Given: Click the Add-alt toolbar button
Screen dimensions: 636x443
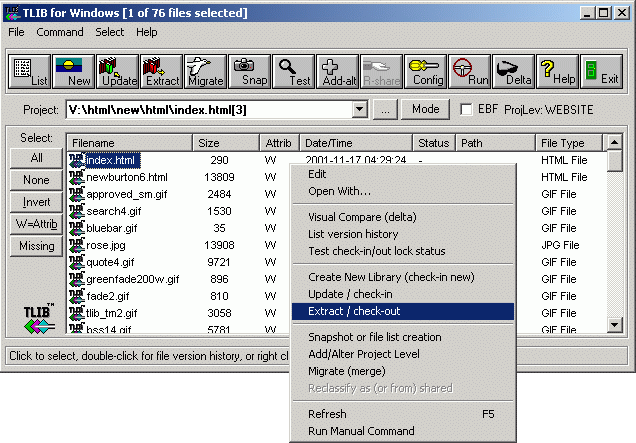Looking at the screenshot, I should [337, 71].
